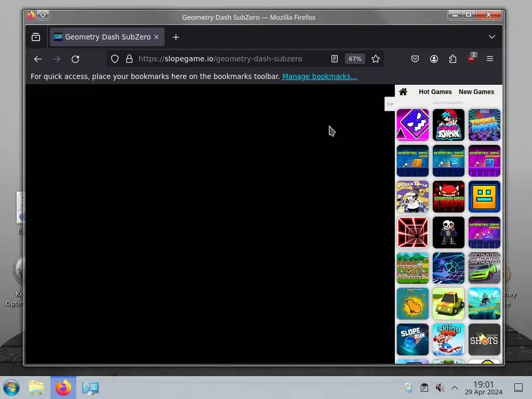Open Geometry Dash thumbnail with blue angry cube
The image size is (532, 399).
[448, 161]
